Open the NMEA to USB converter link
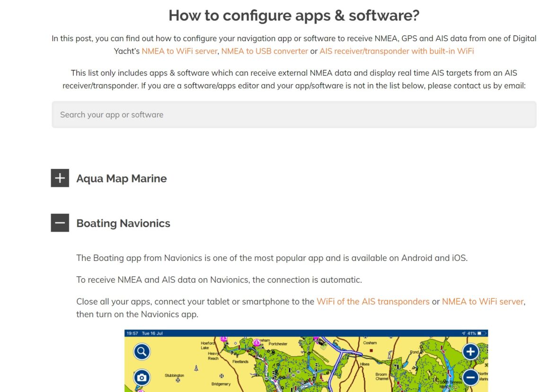This screenshot has height=392, width=549. coord(265,51)
